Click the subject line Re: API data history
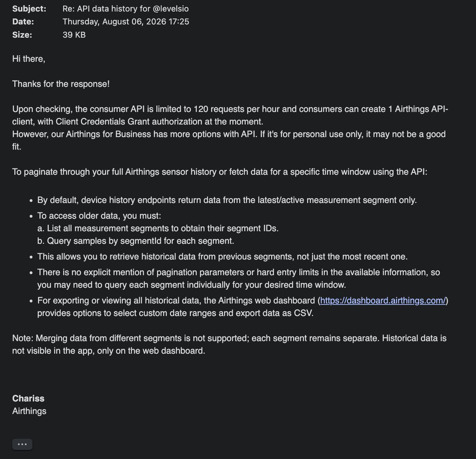 tap(126, 8)
